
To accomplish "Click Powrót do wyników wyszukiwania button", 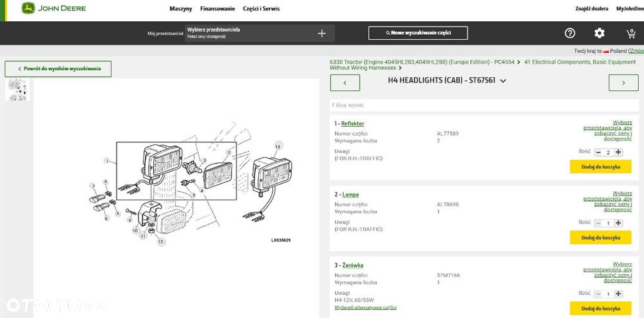I will click(x=58, y=69).
